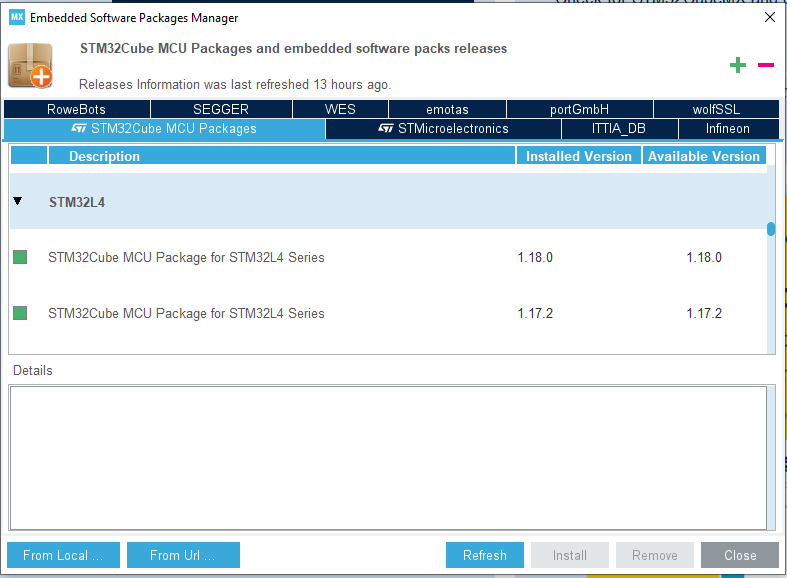Toggle the green checkbox for version 1.17.2
The image size is (787, 578).
click(20, 313)
